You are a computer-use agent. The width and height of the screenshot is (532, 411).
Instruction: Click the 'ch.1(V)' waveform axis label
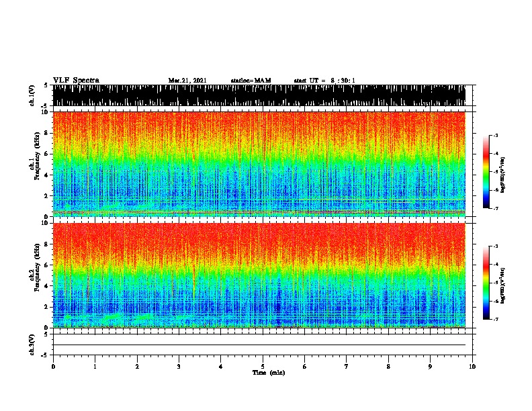point(32,95)
